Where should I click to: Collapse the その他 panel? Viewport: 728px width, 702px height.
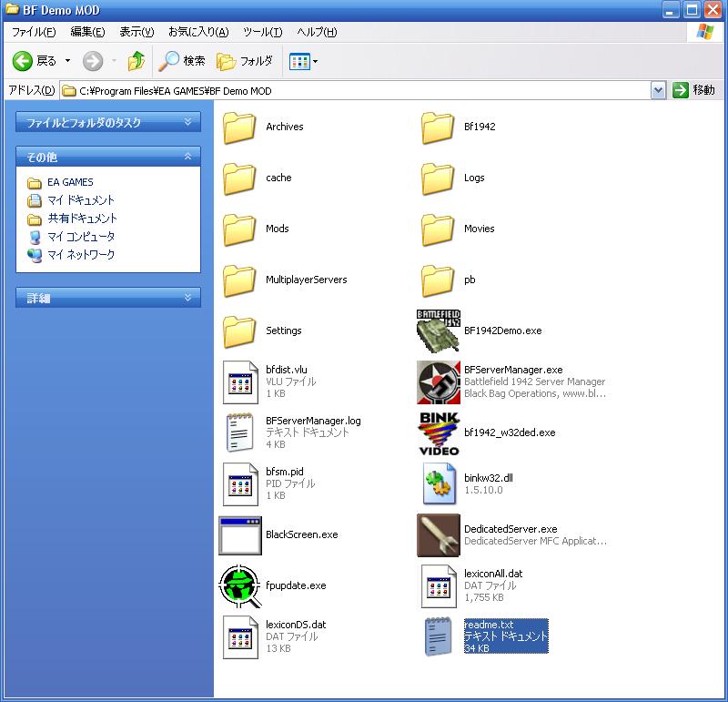[108, 157]
